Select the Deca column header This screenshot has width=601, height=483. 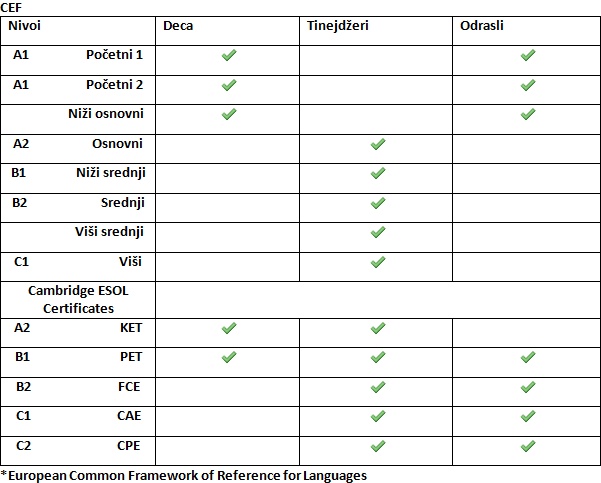click(178, 26)
